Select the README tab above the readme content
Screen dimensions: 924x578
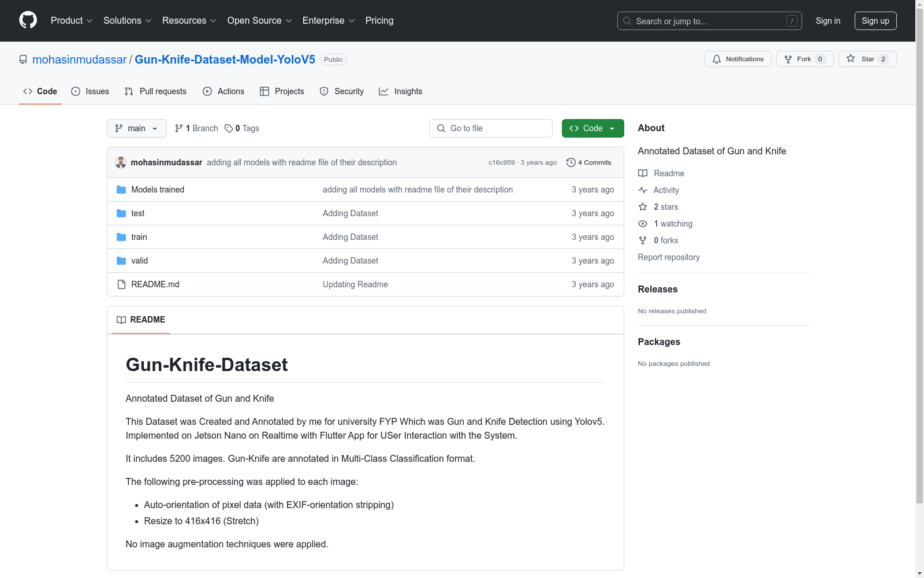click(x=141, y=320)
